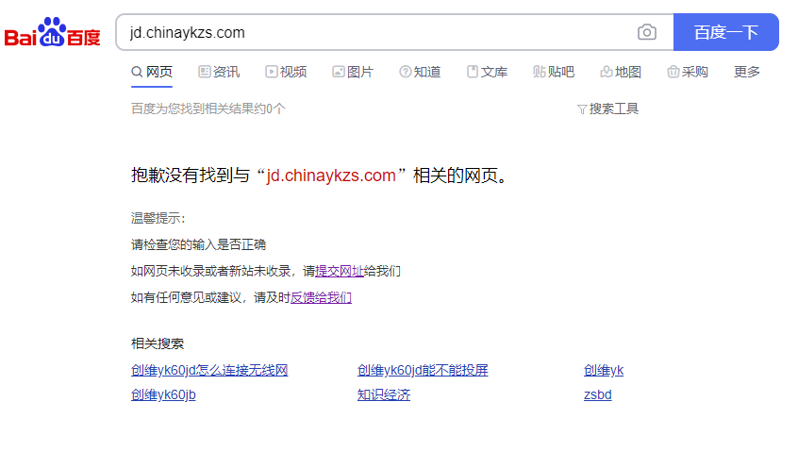
Task: Click the red jd.chinaykzs.com text in message
Action: pyautogui.click(x=331, y=176)
